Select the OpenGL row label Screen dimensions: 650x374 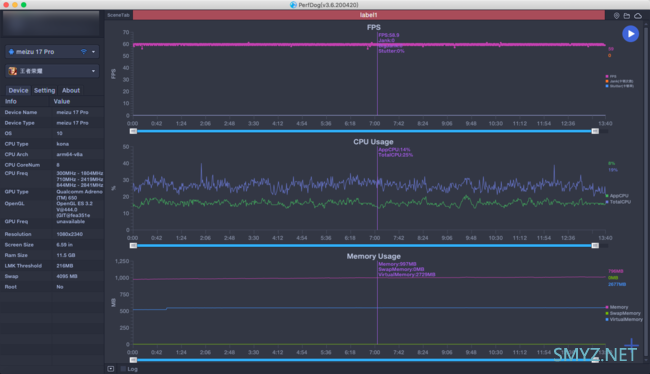(15, 204)
